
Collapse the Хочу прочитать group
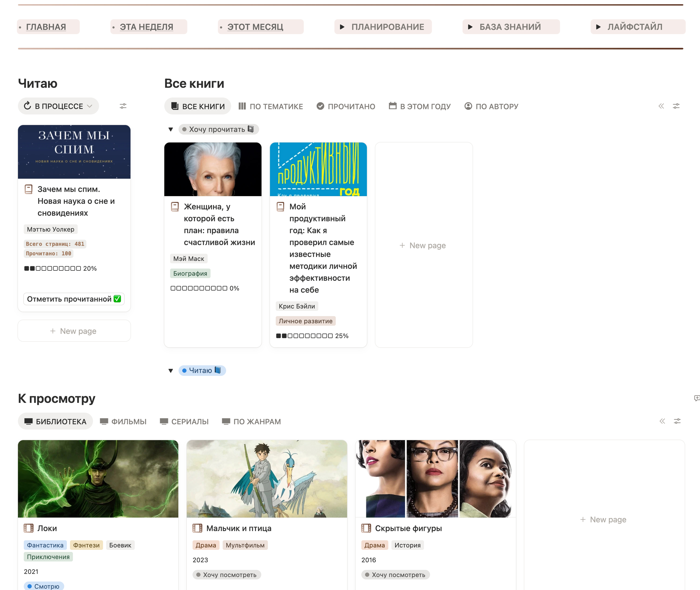coord(171,130)
